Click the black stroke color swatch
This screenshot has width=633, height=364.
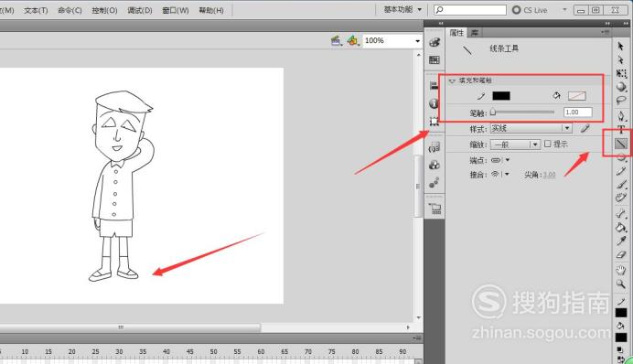tap(501, 96)
